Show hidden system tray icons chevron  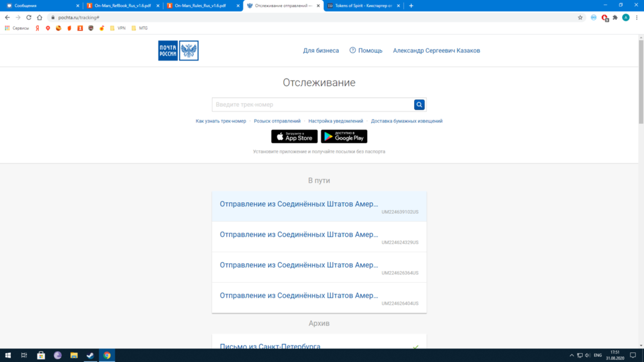[572, 355]
